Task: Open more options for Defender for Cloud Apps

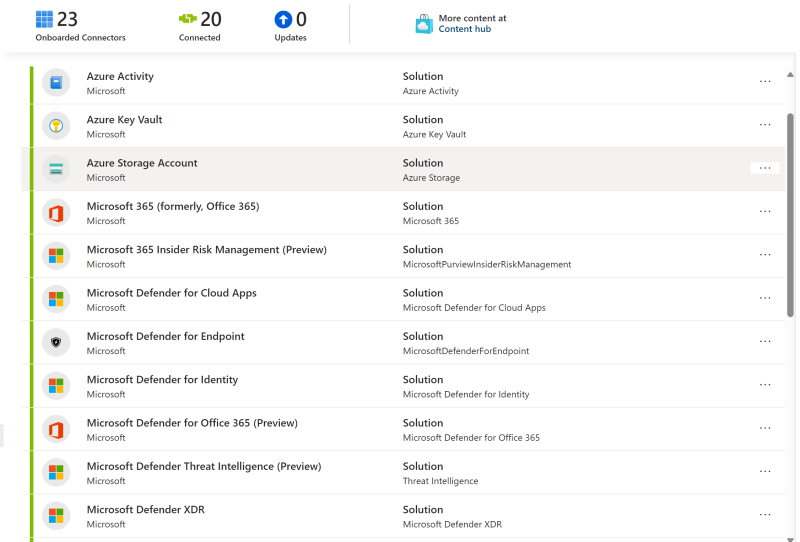Action: (765, 298)
